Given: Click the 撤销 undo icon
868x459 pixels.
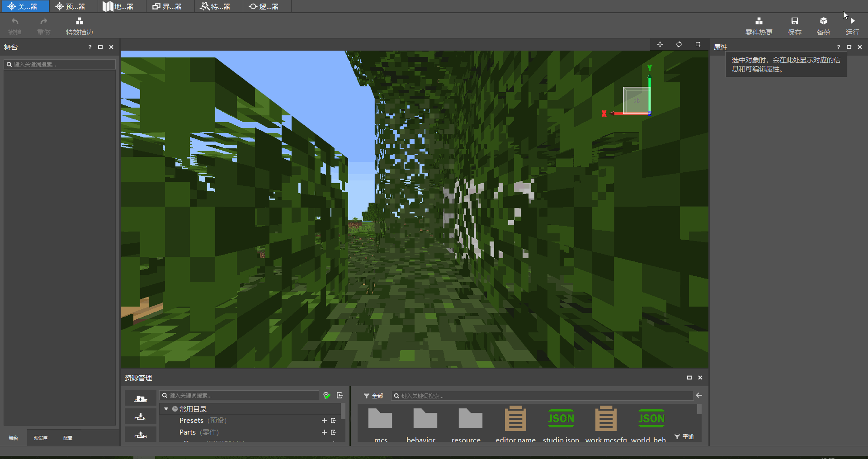Looking at the screenshot, I should pos(15,21).
